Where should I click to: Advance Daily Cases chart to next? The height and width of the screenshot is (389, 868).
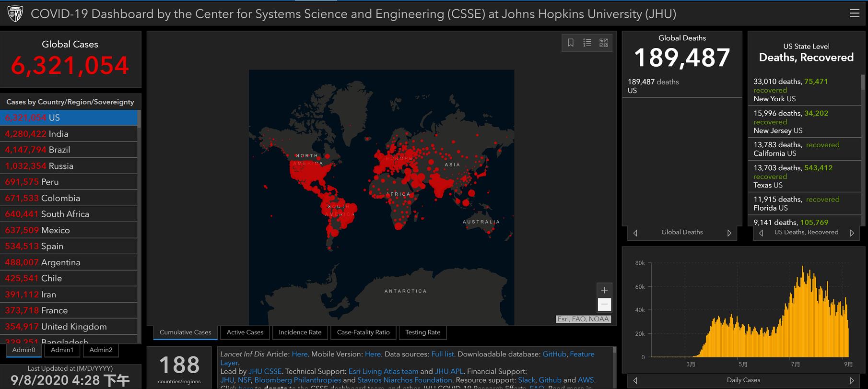click(x=852, y=380)
